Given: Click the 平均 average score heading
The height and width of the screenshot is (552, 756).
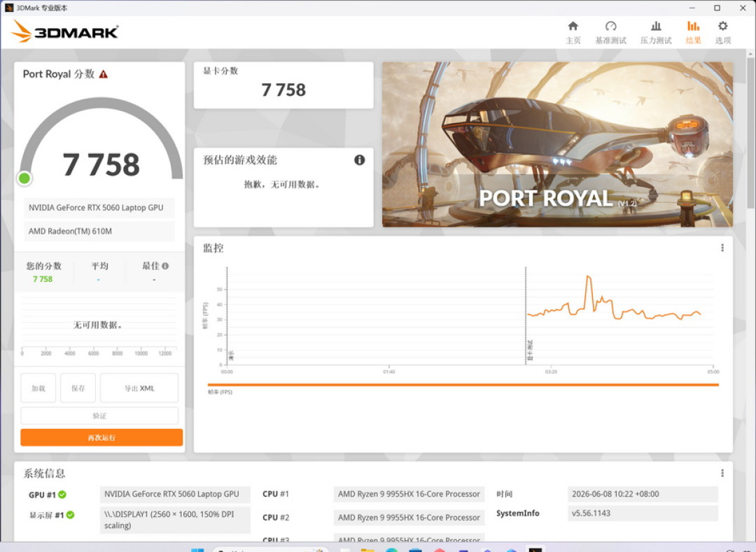Looking at the screenshot, I should coord(100,266).
